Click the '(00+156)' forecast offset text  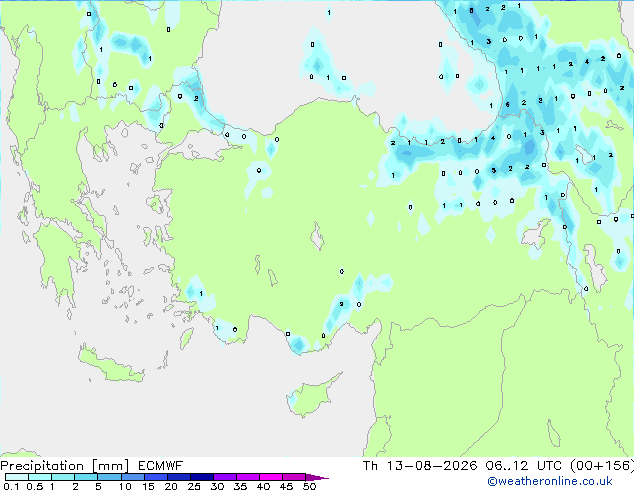[x=602, y=466]
